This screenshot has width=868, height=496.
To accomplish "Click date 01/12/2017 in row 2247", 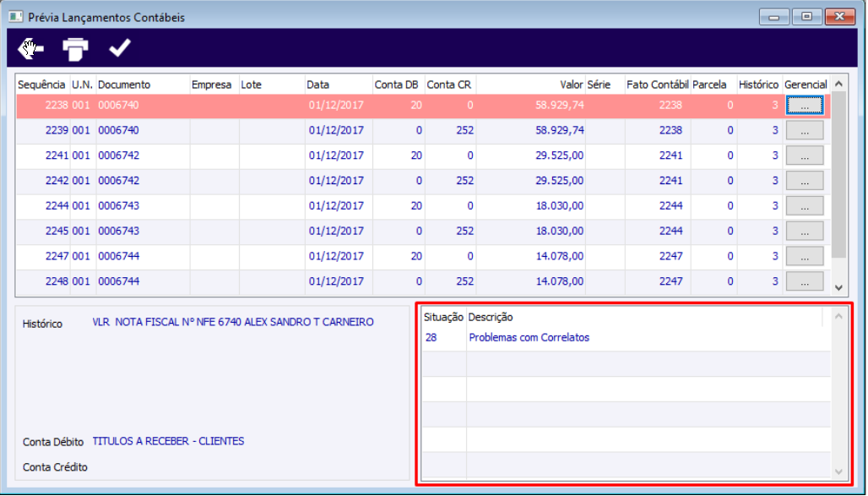I will click(x=336, y=257).
